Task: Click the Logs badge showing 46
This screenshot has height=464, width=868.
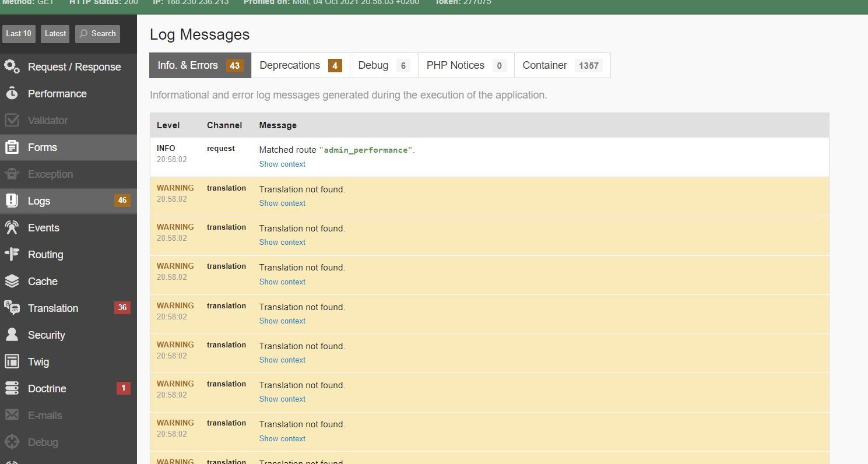Action: [122, 201]
